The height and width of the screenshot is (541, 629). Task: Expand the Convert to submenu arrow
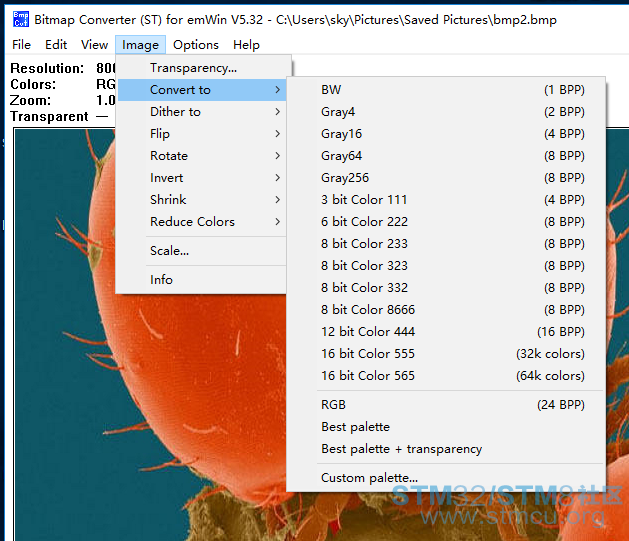click(x=278, y=90)
